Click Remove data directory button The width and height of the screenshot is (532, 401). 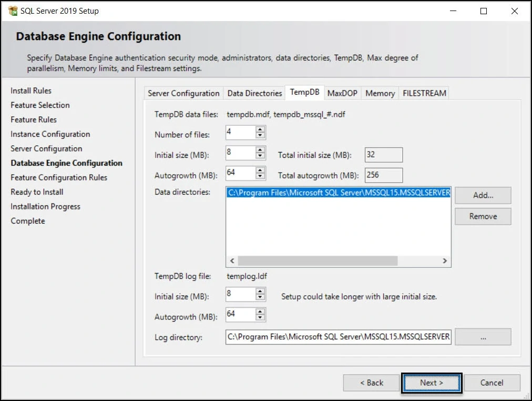tap(483, 216)
